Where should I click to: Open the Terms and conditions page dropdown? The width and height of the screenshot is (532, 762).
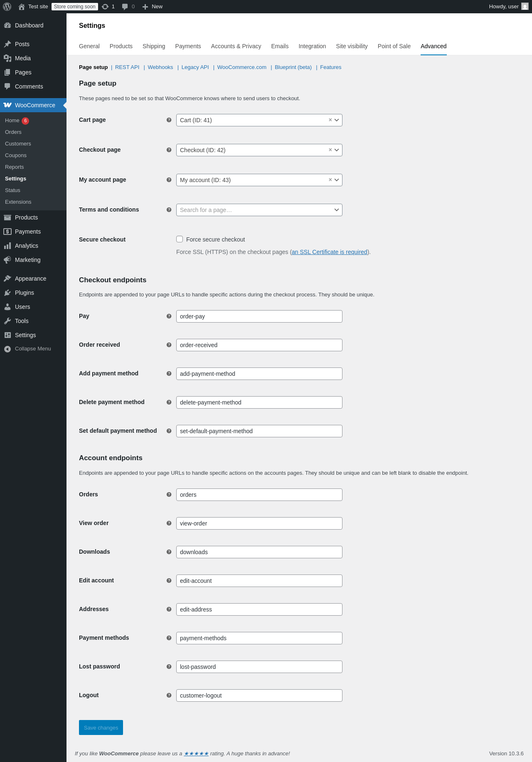tap(337, 210)
